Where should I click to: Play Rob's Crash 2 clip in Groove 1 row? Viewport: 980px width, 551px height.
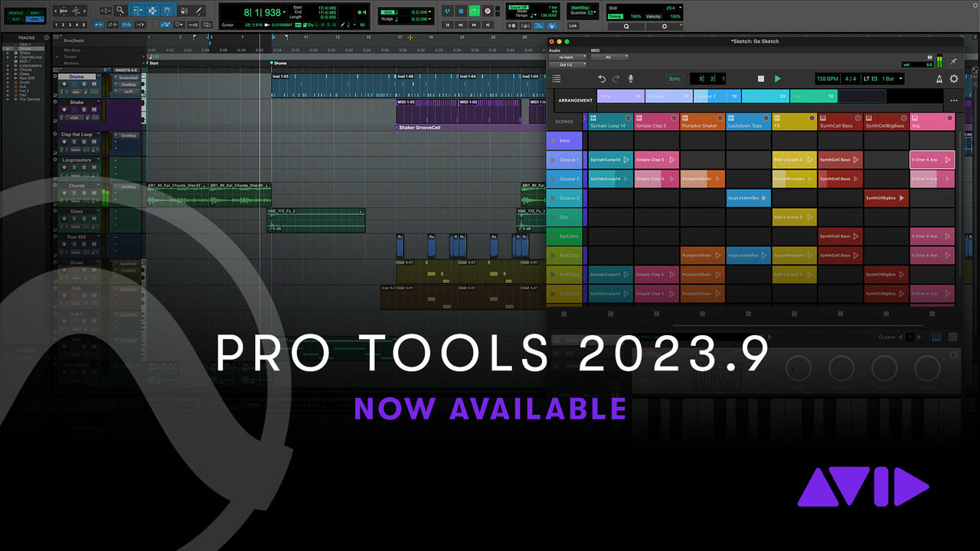tap(809, 160)
